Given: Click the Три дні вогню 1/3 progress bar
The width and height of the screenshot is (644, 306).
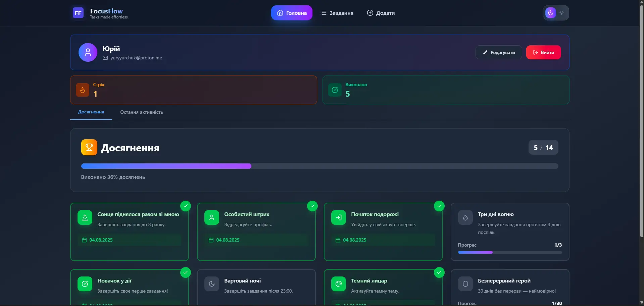Looking at the screenshot, I should (510, 252).
